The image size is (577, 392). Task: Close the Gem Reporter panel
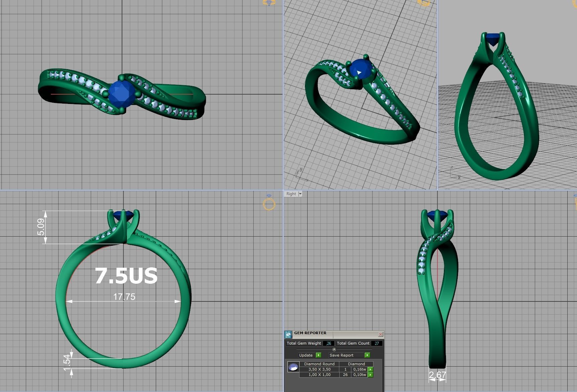tap(380, 334)
